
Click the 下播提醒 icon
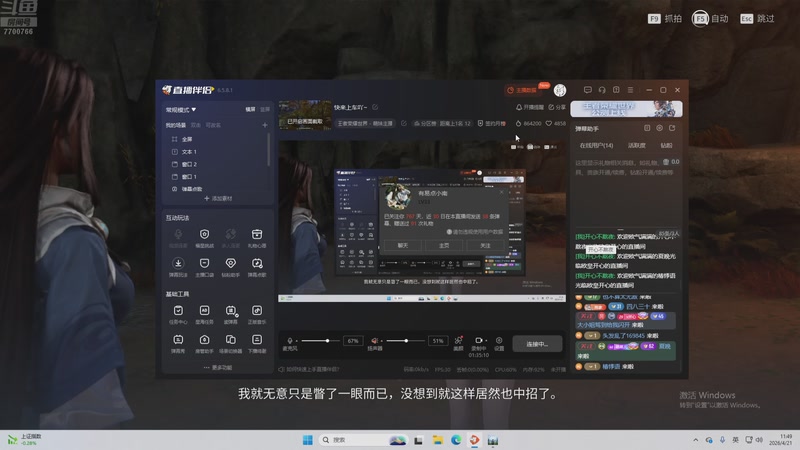(257, 339)
